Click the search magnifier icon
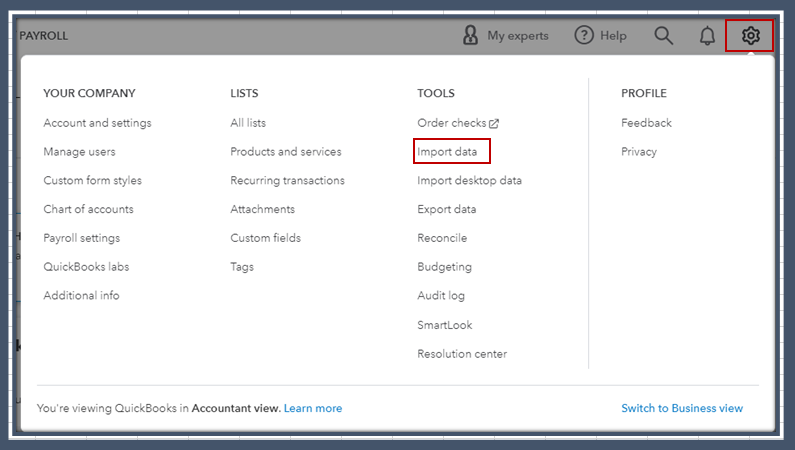Viewport: 795px width, 450px height. tap(663, 35)
